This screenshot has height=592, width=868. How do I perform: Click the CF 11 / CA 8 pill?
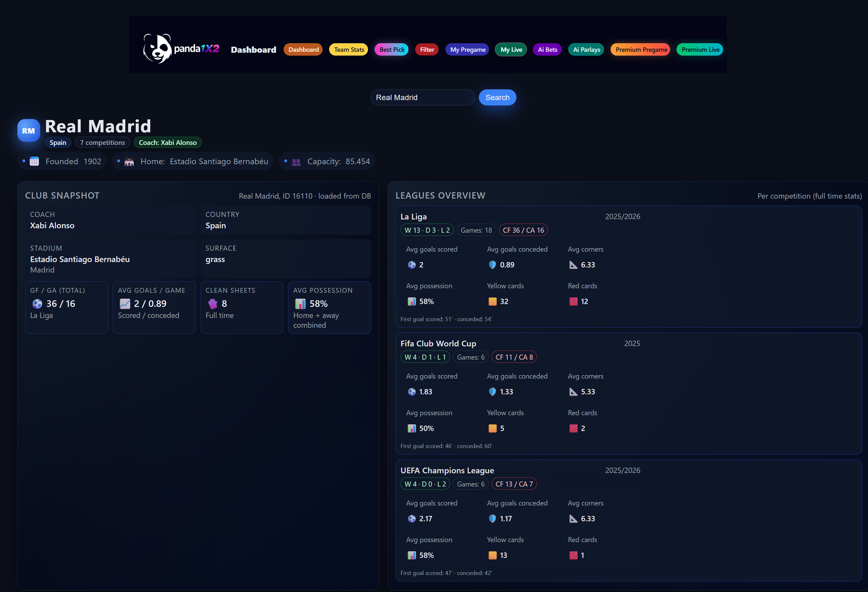[x=514, y=357]
